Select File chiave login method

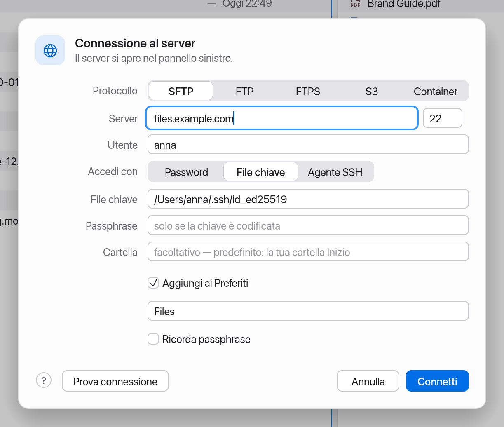261,172
